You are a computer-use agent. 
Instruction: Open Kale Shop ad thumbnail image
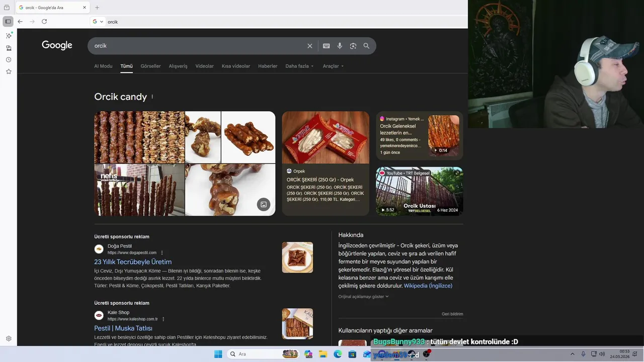tap(297, 324)
